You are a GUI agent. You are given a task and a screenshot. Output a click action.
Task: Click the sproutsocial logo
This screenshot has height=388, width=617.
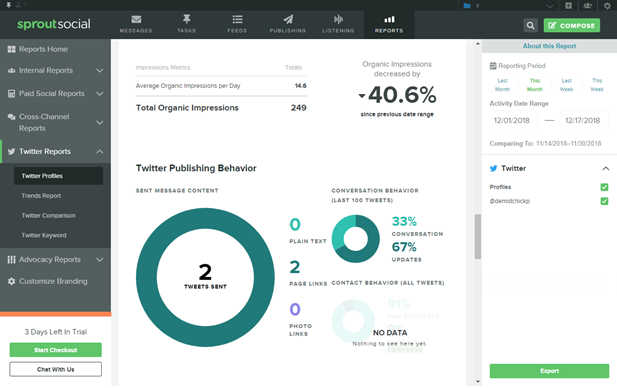click(x=54, y=24)
